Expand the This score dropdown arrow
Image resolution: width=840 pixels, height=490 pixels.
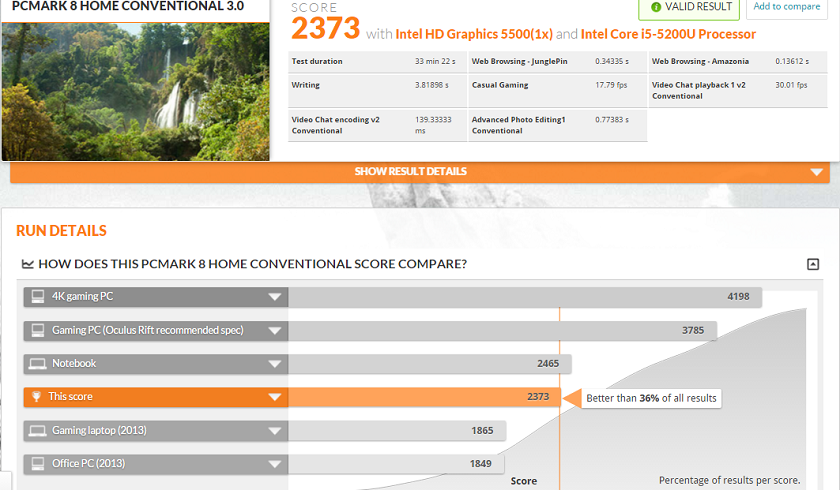tap(274, 397)
